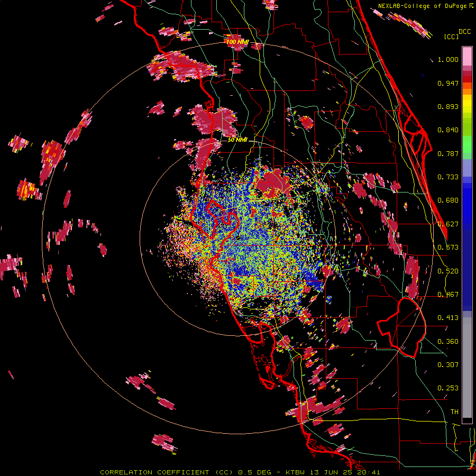Viewport: 476px width, 476px height.
Task: Click the 0.680 color scale label
Action: click(x=448, y=200)
